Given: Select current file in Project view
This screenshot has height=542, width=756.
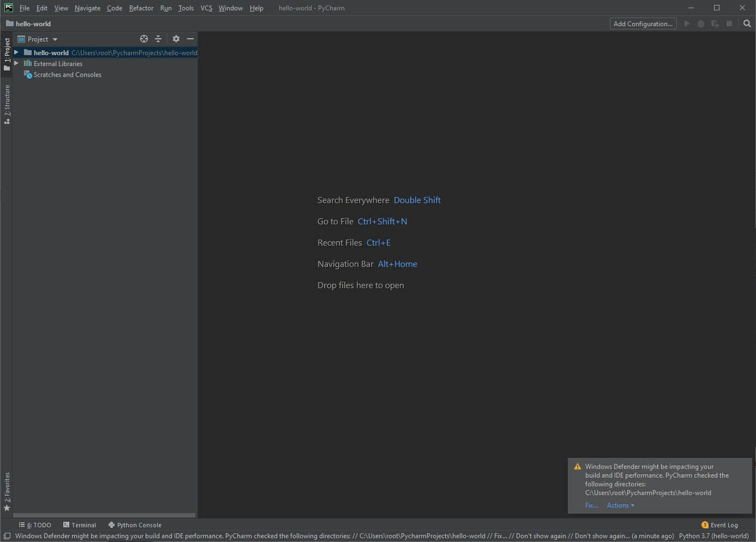Looking at the screenshot, I should [143, 39].
